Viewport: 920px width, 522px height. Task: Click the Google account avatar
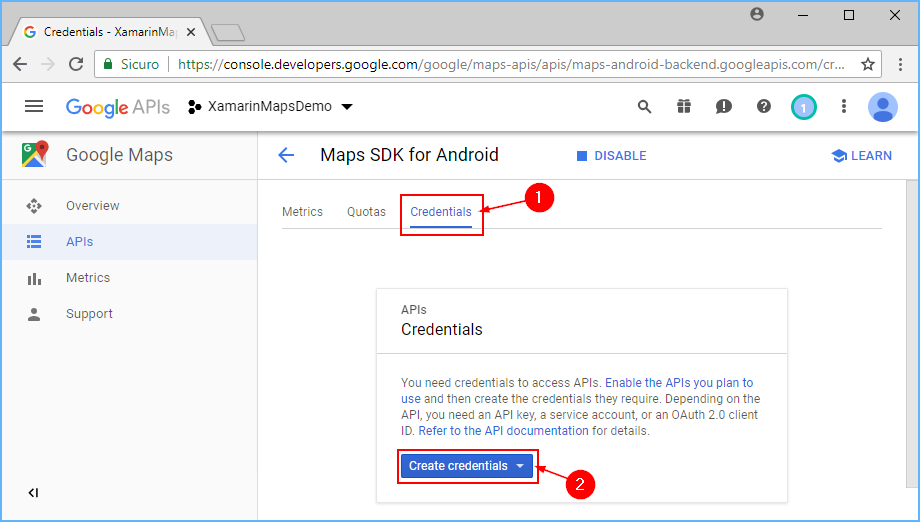point(882,107)
